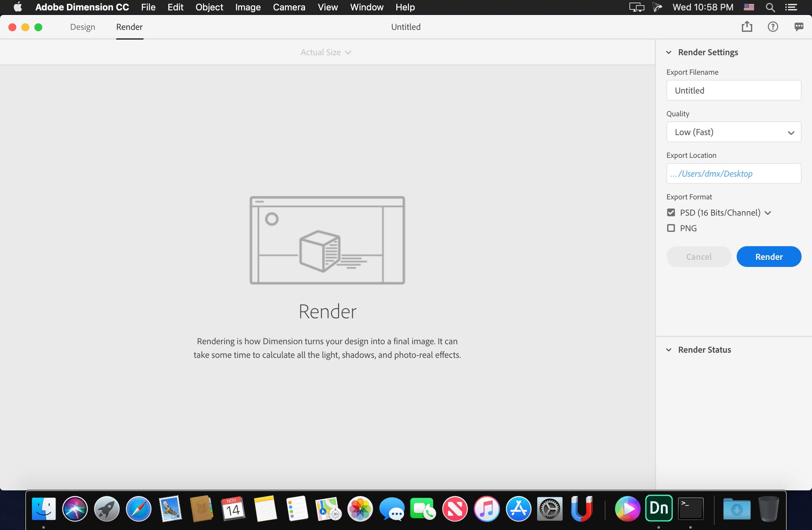812x530 pixels.
Task: Click the Siri icon in the dock
Action: [75, 508]
